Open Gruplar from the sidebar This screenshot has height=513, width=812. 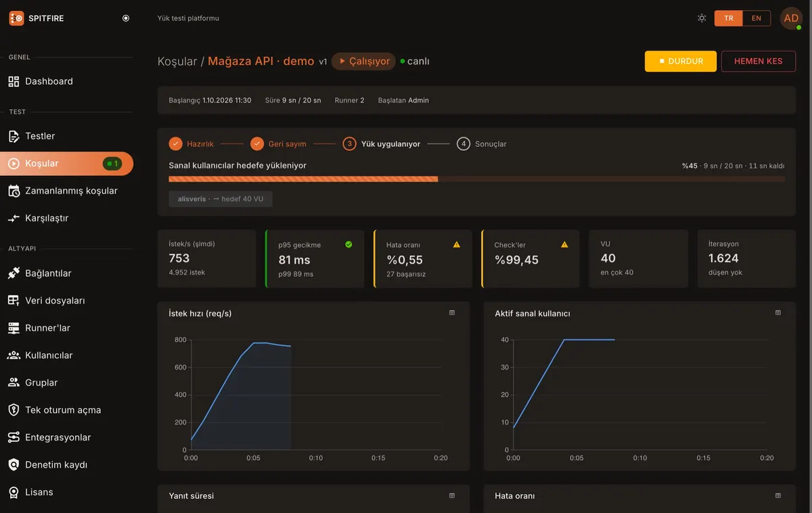(66, 382)
